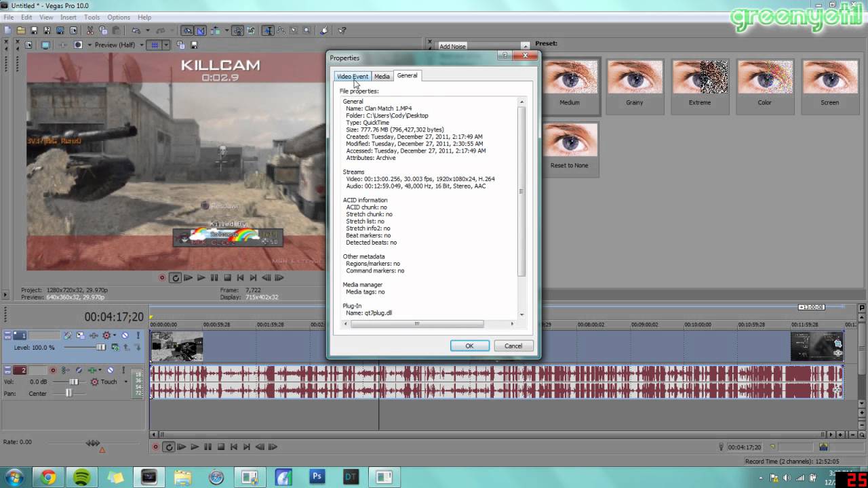This screenshot has height=488, width=868.
Task: Solo audio track 2
Action: [x=123, y=370]
